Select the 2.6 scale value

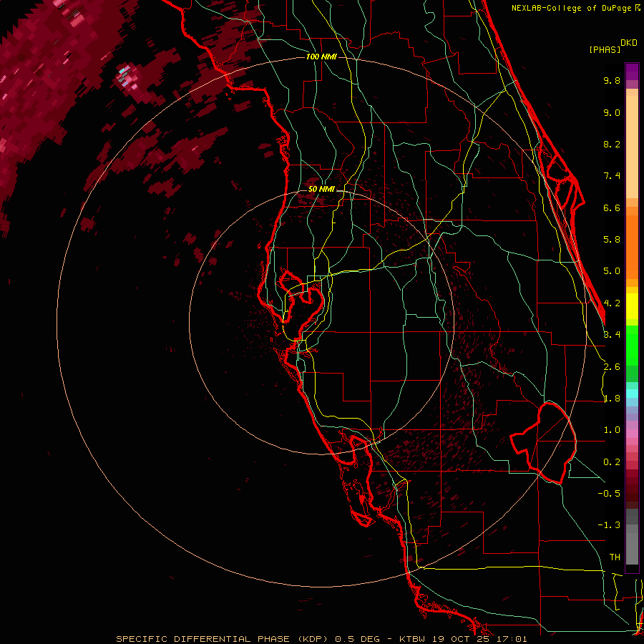click(612, 367)
